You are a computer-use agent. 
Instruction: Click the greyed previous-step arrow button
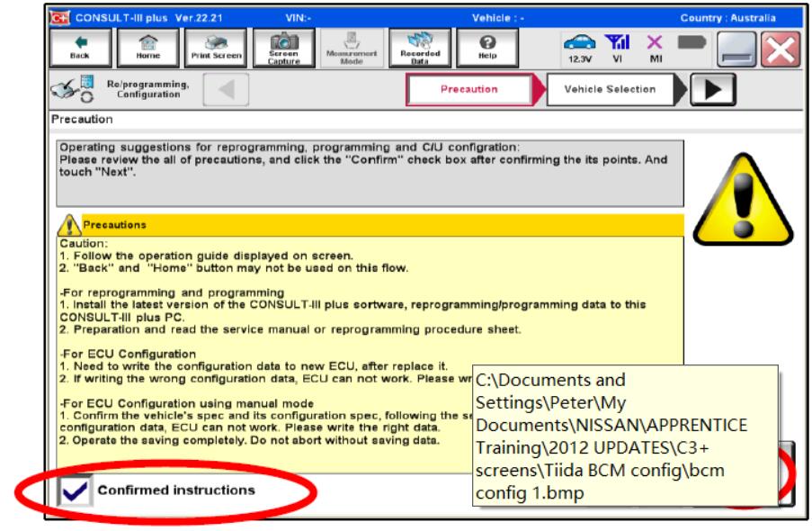coord(226,90)
